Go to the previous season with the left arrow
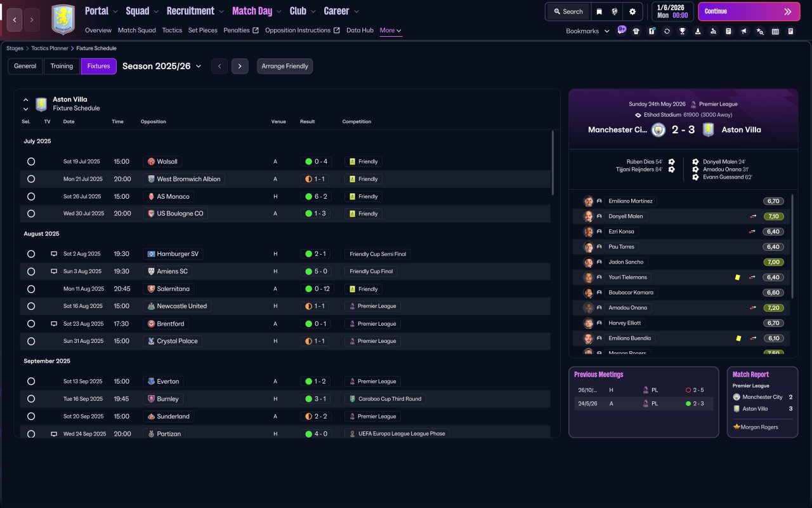Image resolution: width=812 pixels, height=508 pixels. 219,66
